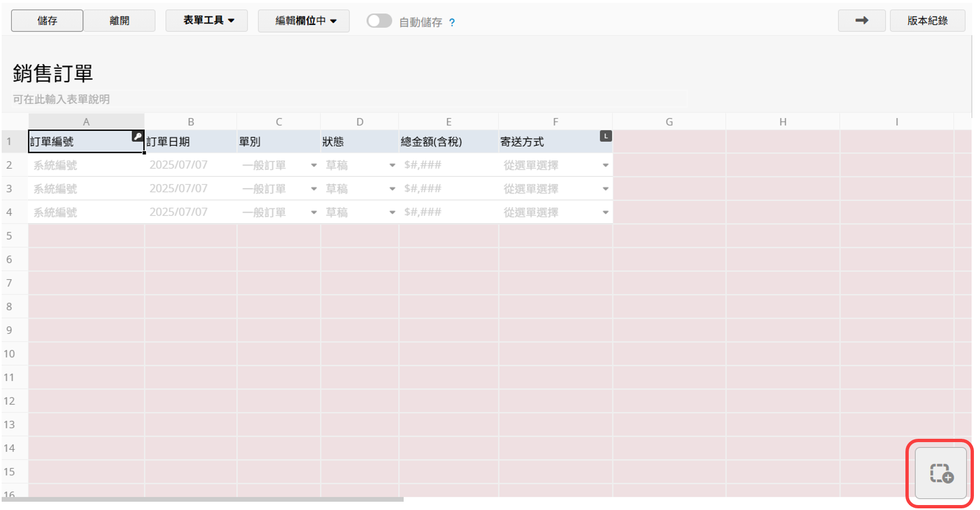
Task: Select column D header
Action: pyautogui.click(x=360, y=122)
